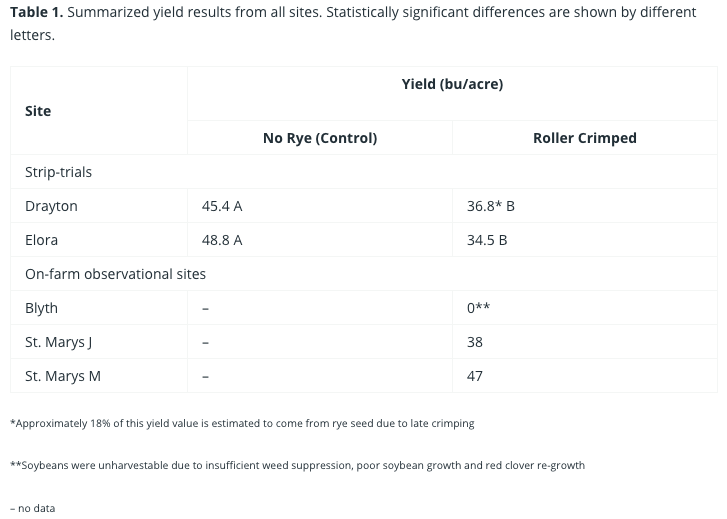Select Drayton's control yield 45.4 A

[222, 206]
